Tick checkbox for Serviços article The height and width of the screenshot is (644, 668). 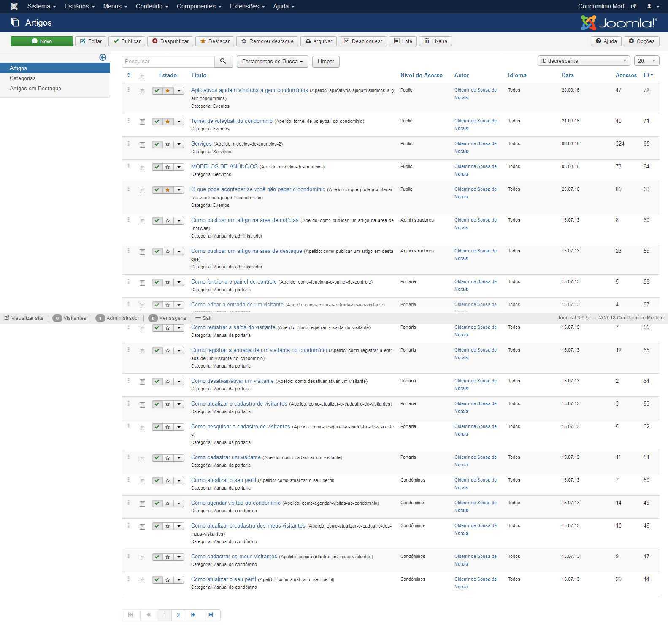142,145
